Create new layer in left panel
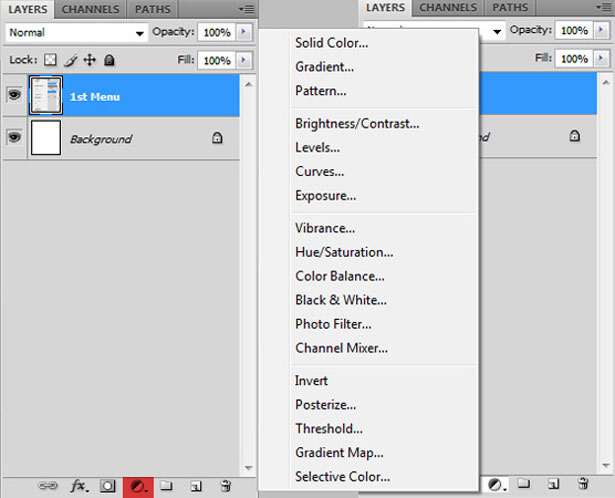 196,486
